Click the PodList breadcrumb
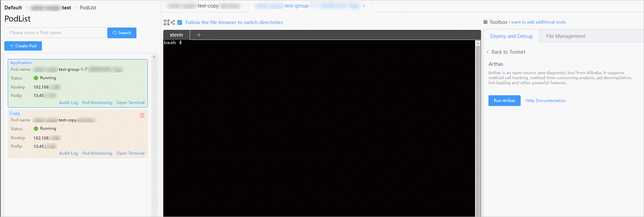The image size is (644, 217). tap(88, 8)
